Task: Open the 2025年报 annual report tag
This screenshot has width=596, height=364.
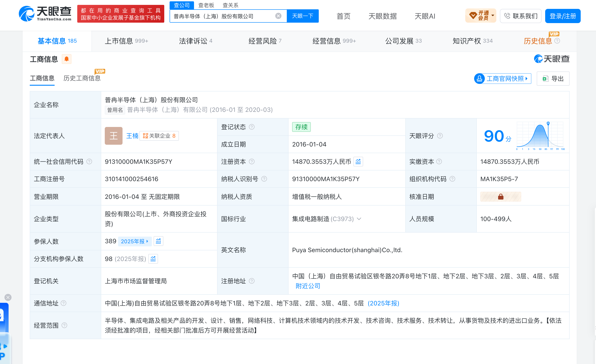Action: click(135, 241)
